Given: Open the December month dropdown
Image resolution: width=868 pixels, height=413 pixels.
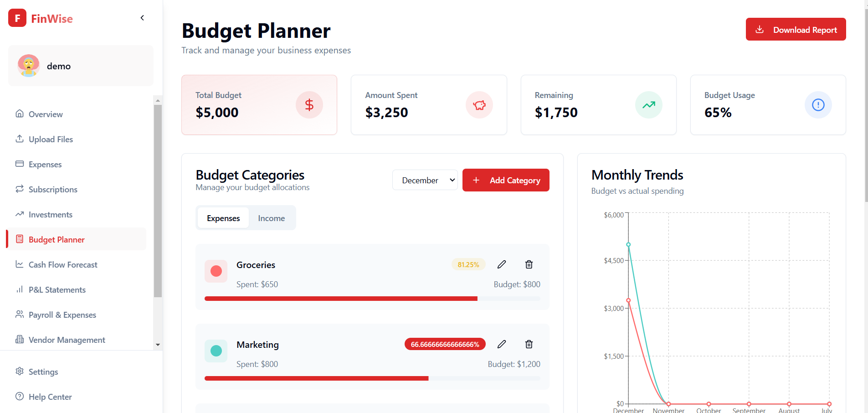Looking at the screenshot, I should coord(425,180).
